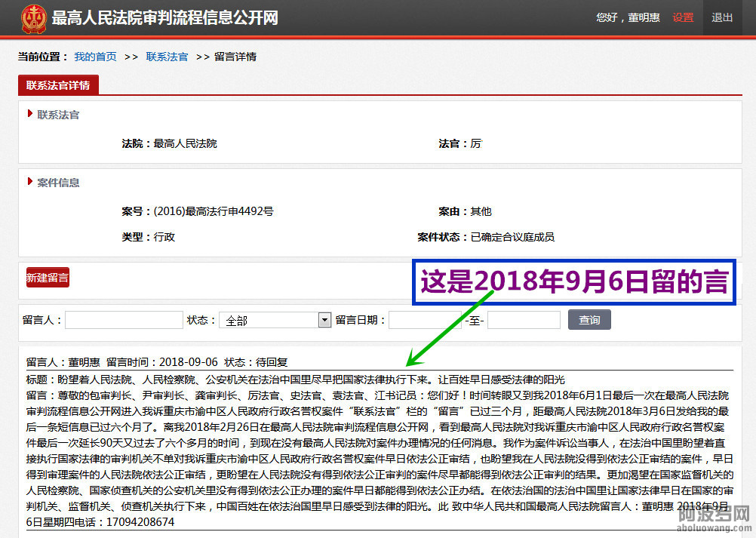Select the 联系法官详情 tab

pos(58,85)
